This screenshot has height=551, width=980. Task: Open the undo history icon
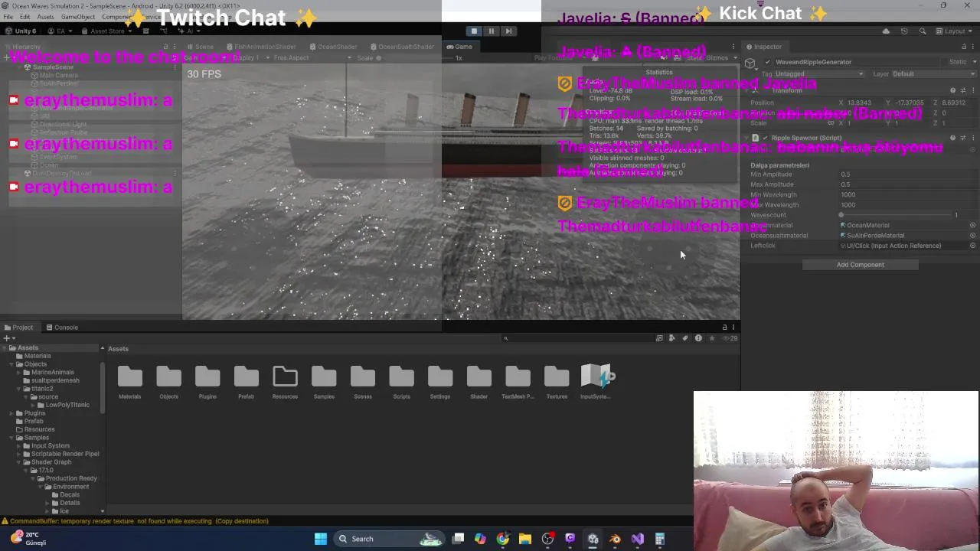(904, 31)
